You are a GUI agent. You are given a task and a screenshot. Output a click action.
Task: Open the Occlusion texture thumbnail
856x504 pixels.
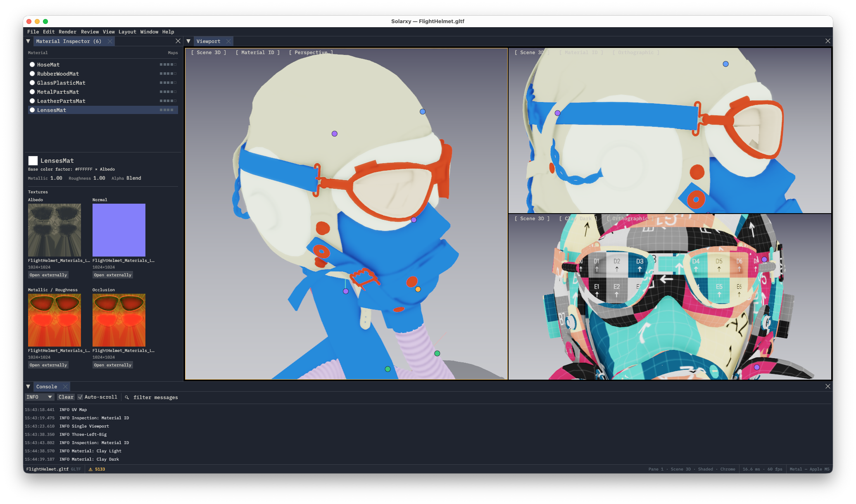(119, 320)
